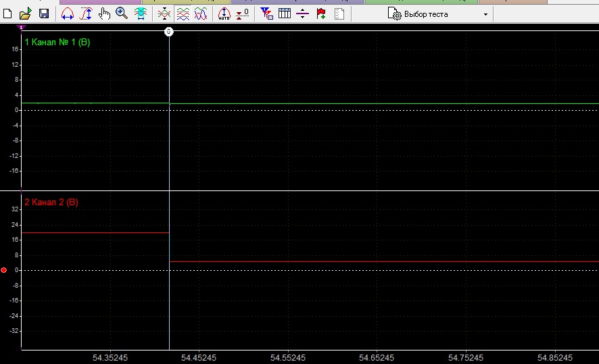Click the purple trigger marker labeled 1

22,28
